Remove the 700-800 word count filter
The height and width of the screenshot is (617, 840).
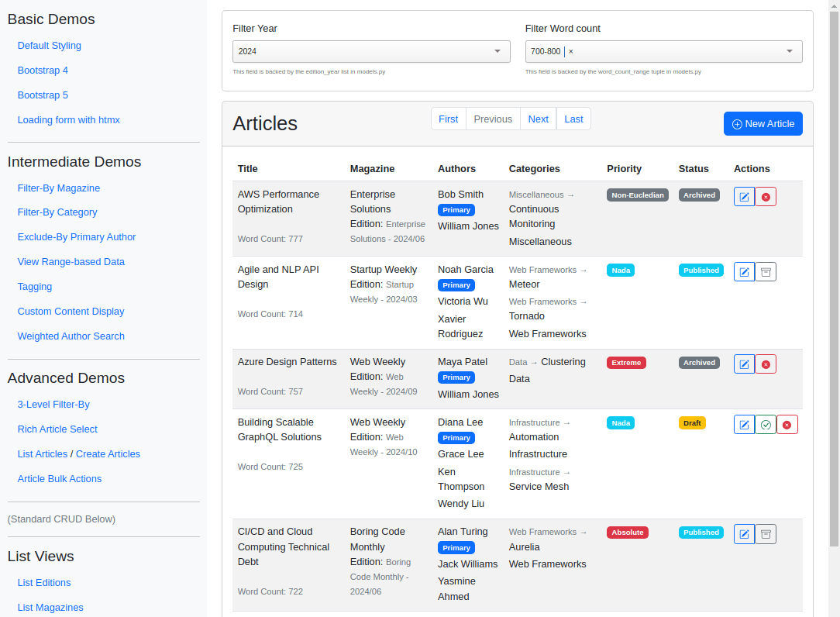coord(570,51)
